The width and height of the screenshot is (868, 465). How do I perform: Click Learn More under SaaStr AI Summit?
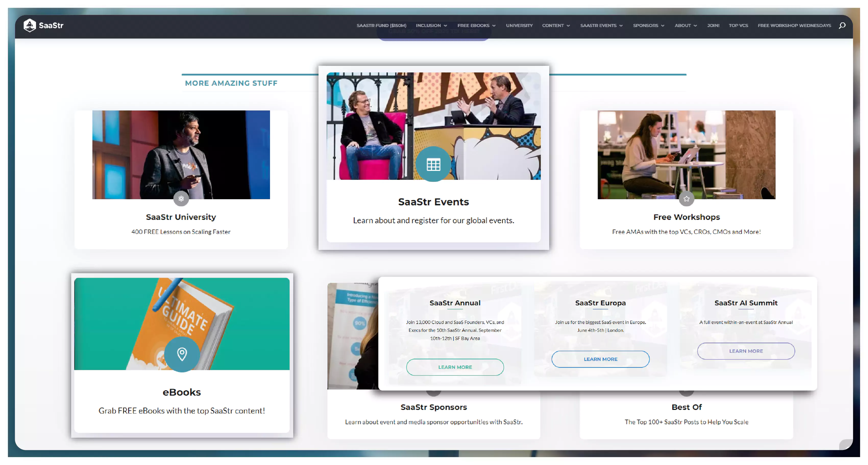click(746, 351)
